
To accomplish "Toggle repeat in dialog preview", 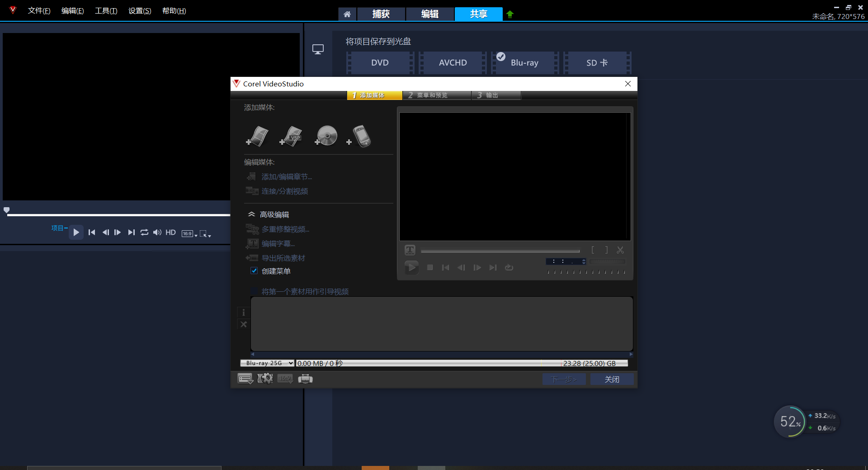I will (509, 267).
